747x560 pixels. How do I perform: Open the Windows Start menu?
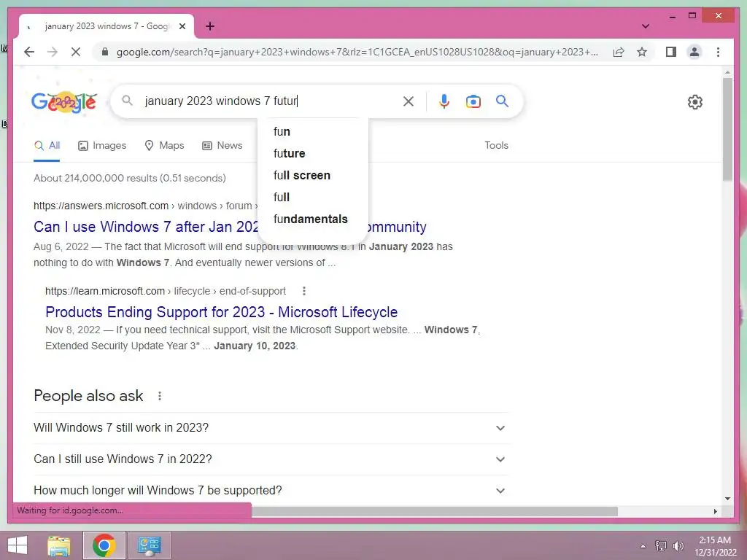coord(18,545)
